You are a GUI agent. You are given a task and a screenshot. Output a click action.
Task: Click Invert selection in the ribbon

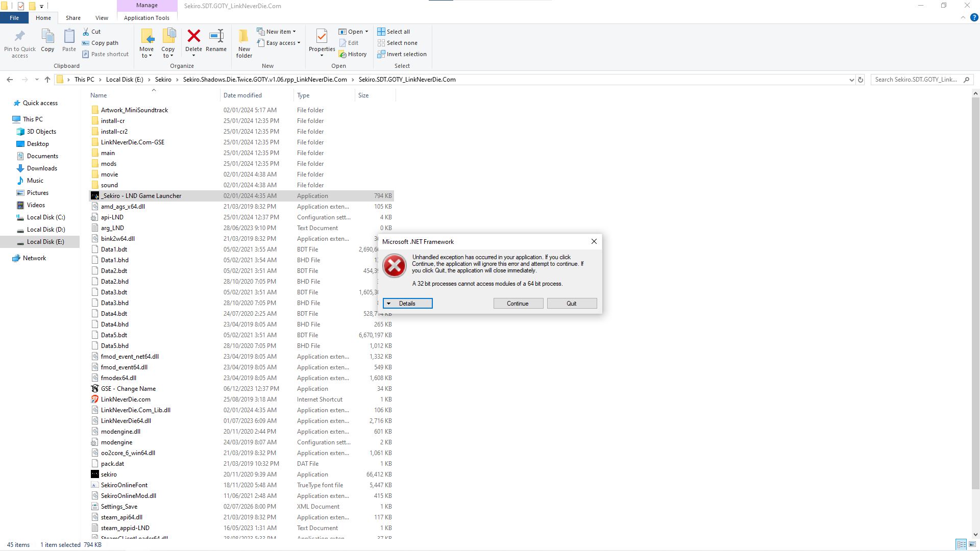(x=402, y=54)
